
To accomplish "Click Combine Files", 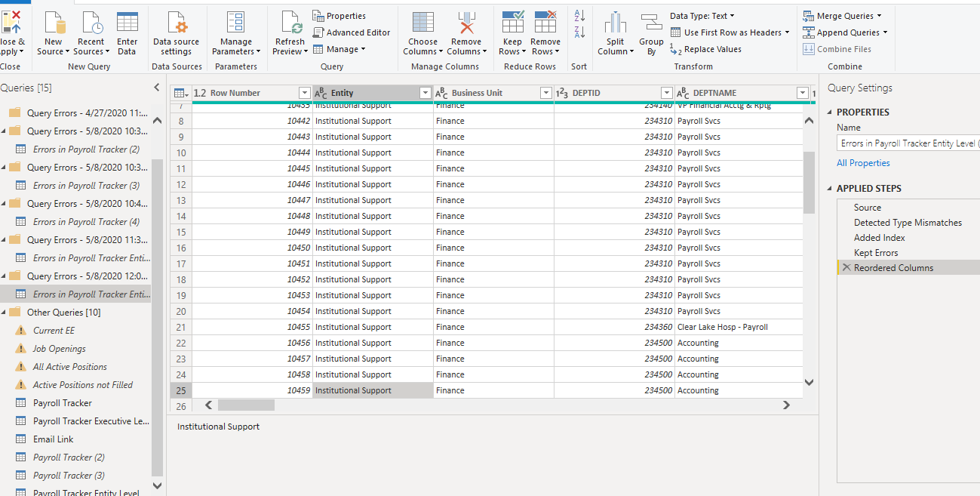I will tap(837, 49).
